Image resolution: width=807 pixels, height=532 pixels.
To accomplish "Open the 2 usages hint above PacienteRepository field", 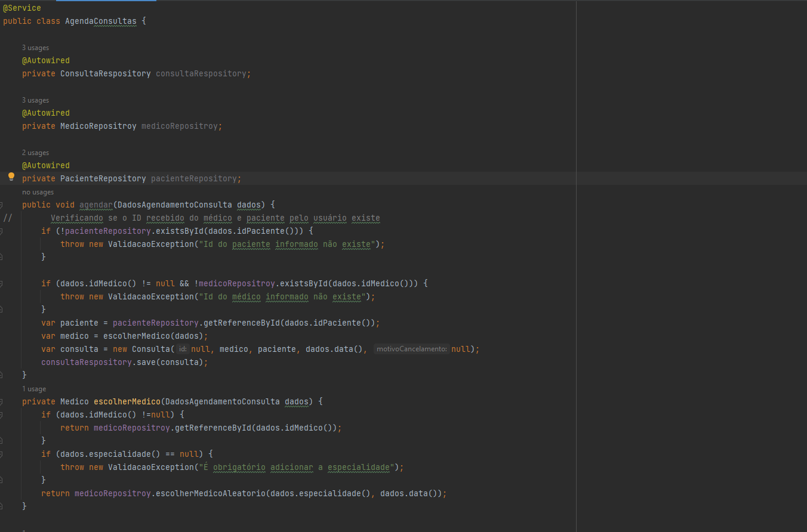I will 36,153.
